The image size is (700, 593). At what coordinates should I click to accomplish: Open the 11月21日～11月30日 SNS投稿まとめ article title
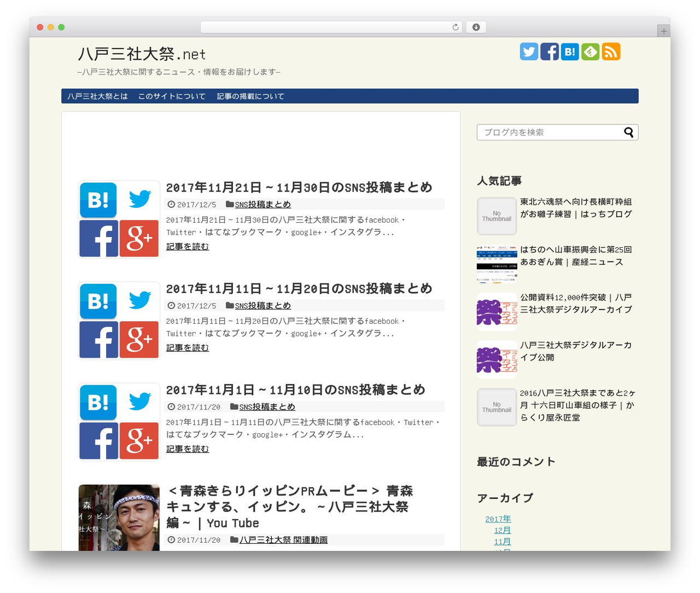(299, 188)
